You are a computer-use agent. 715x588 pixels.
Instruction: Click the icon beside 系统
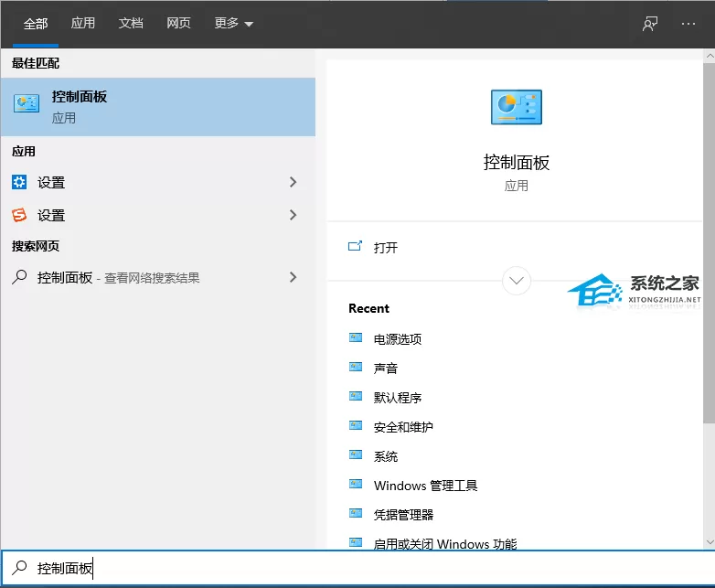coord(356,454)
